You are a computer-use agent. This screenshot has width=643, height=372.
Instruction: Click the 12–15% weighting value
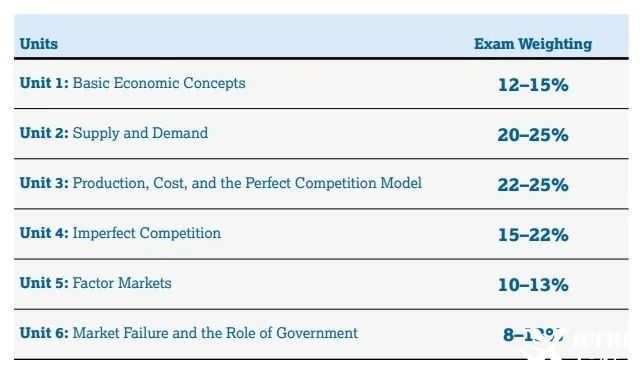click(x=533, y=85)
